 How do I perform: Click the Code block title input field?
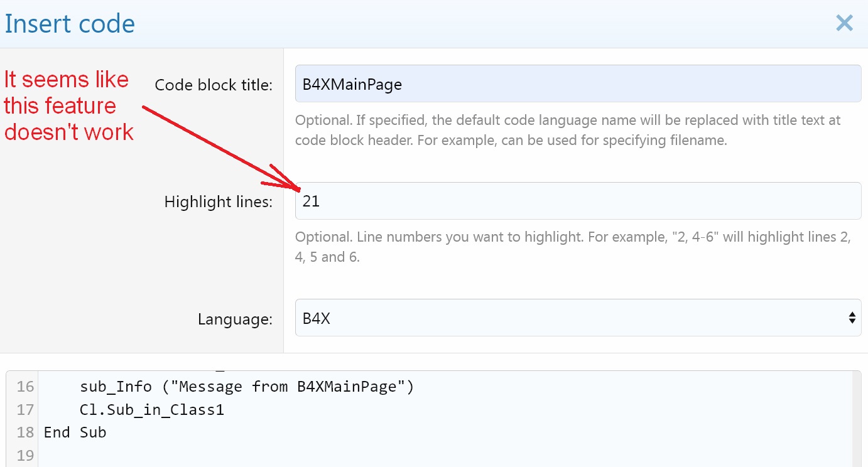(x=578, y=83)
